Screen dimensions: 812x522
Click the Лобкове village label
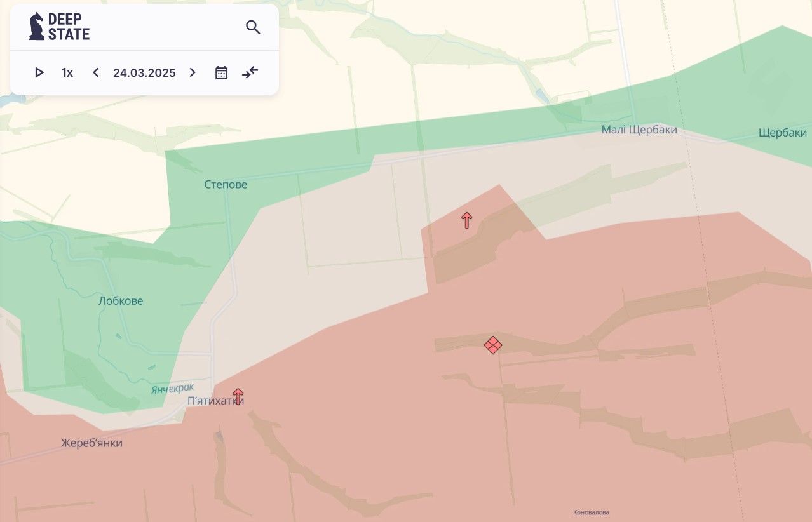121,301
